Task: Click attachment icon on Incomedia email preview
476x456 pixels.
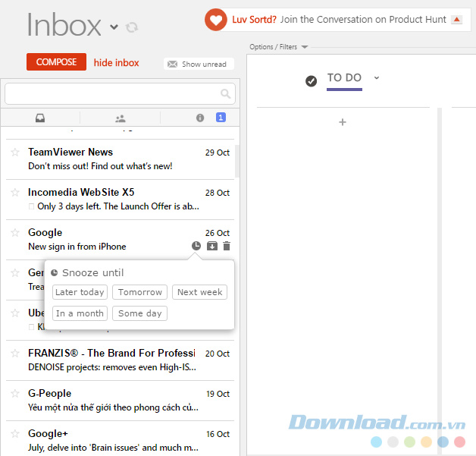Action: pos(31,206)
